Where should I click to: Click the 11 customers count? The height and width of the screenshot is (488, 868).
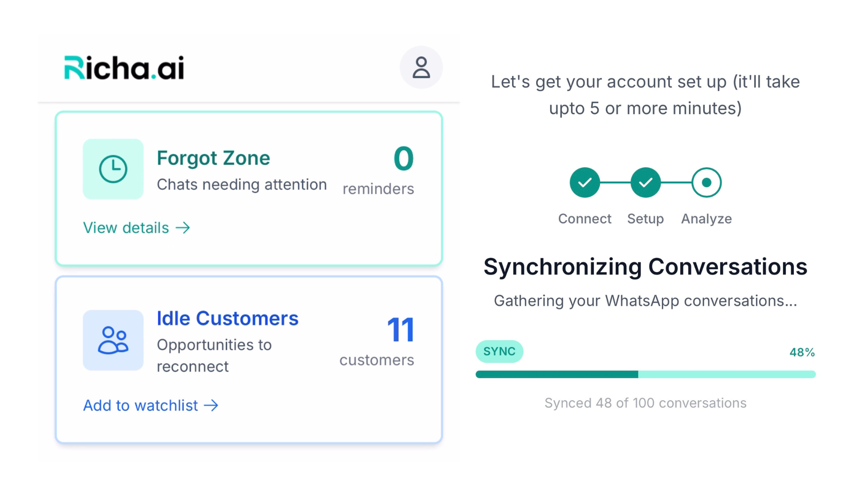[401, 330]
